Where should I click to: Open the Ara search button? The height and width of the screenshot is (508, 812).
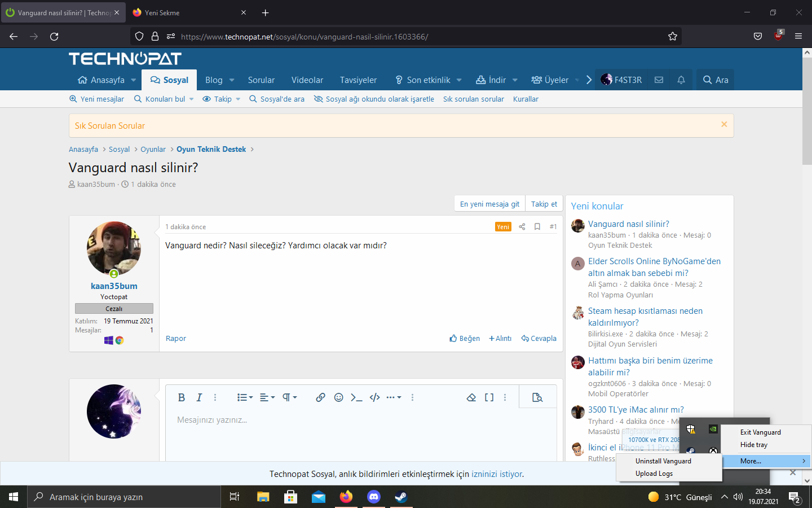point(716,80)
